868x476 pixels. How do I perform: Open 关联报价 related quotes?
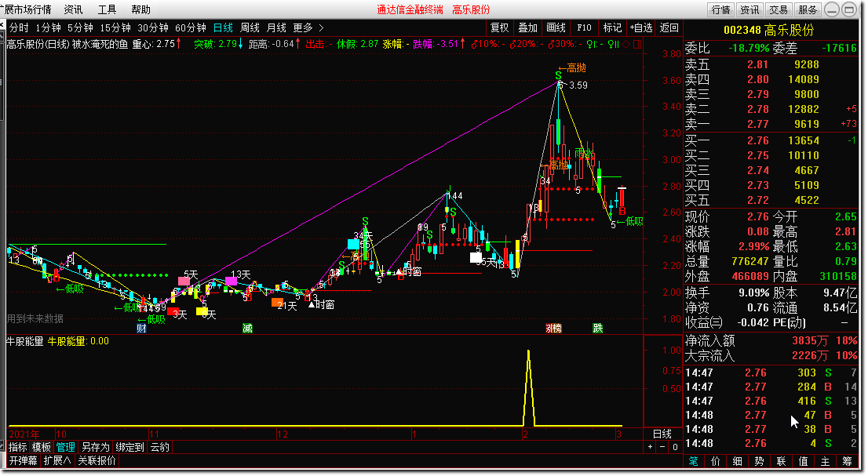tap(97, 460)
